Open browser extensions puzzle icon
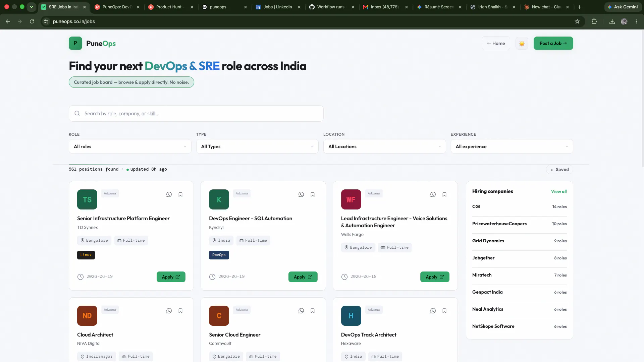Viewport: 644px width, 362px height. click(594, 21)
